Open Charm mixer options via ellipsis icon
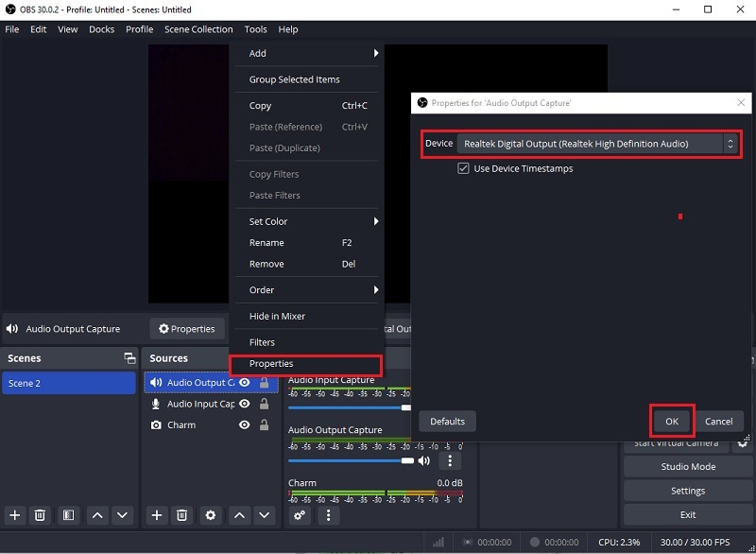The width and height of the screenshot is (756, 554). (327, 514)
